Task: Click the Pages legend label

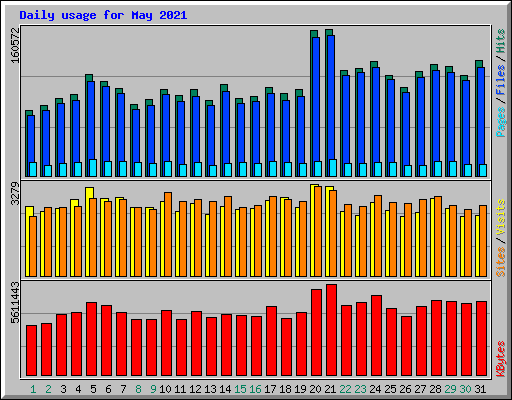Action: click(501, 122)
